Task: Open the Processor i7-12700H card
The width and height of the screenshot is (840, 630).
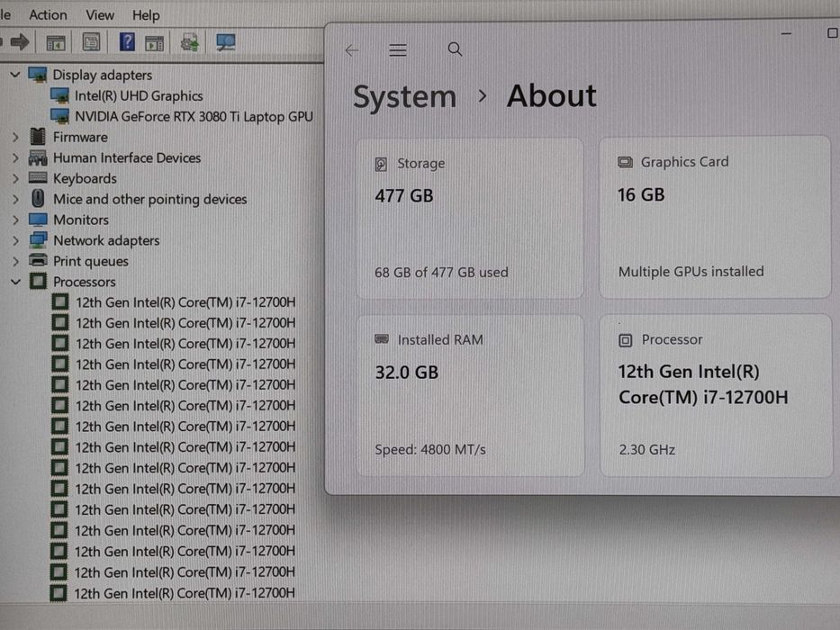Action: click(x=716, y=395)
